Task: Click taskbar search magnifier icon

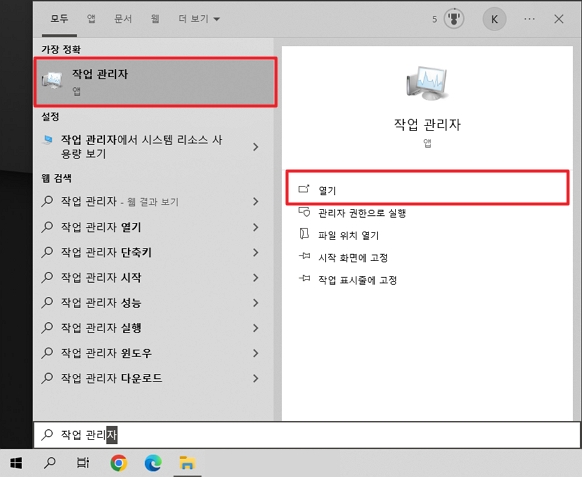Action: tap(49, 463)
